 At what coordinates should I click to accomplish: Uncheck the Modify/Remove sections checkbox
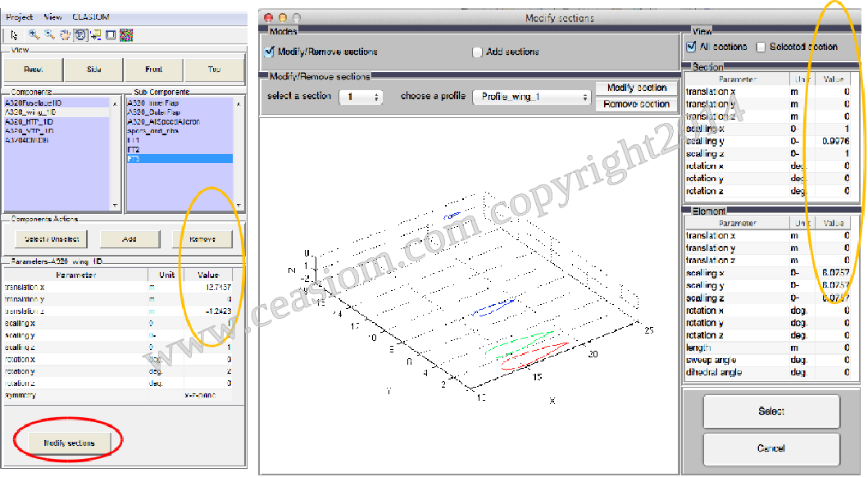click(x=269, y=52)
